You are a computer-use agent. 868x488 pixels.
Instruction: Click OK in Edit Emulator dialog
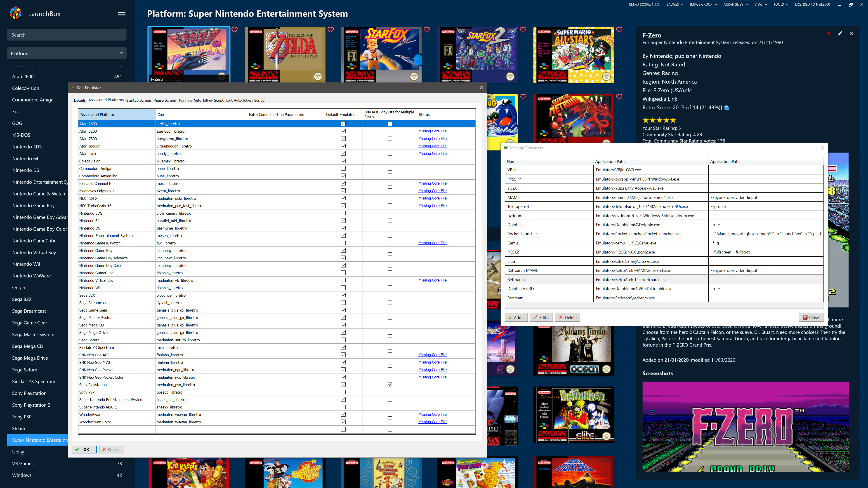coord(84,449)
